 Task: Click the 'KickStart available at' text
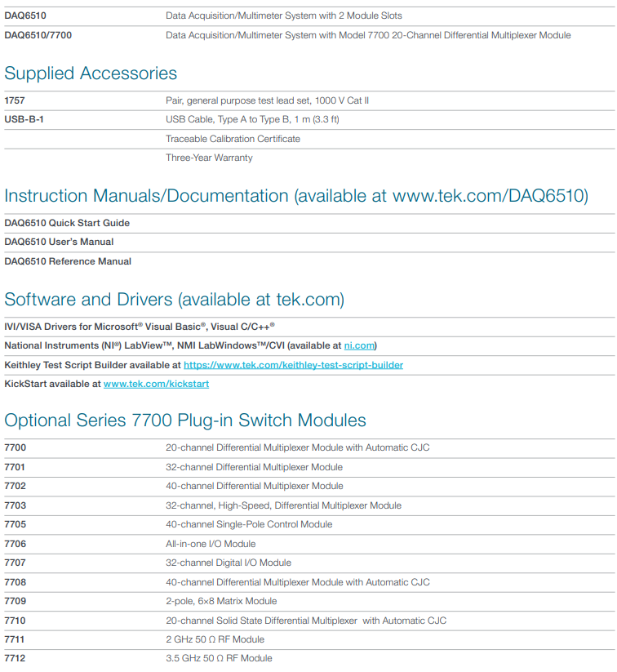pos(53,384)
